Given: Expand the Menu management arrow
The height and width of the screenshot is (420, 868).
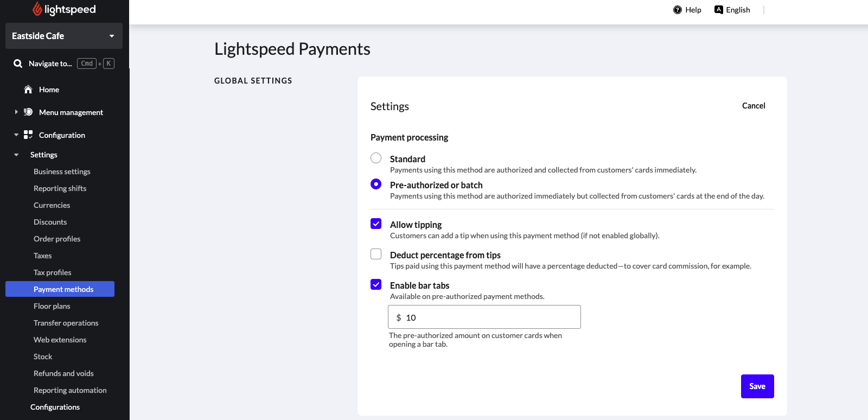Looking at the screenshot, I should pyautogui.click(x=16, y=112).
